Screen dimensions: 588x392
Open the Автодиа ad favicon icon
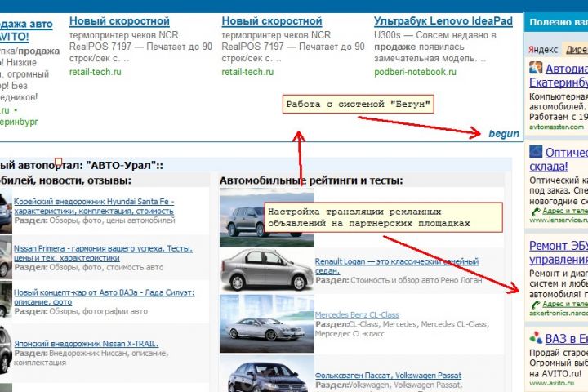pos(536,68)
